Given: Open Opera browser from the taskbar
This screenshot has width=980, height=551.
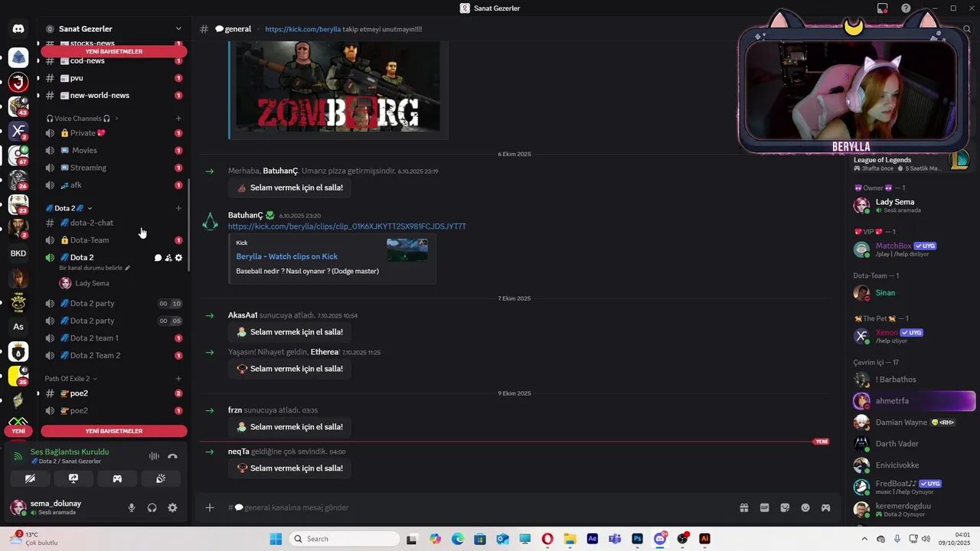Looking at the screenshot, I should click(x=547, y=539).
